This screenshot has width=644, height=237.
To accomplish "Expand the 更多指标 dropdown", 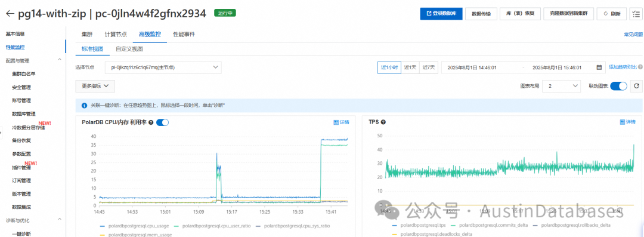I will pos(95,86).
